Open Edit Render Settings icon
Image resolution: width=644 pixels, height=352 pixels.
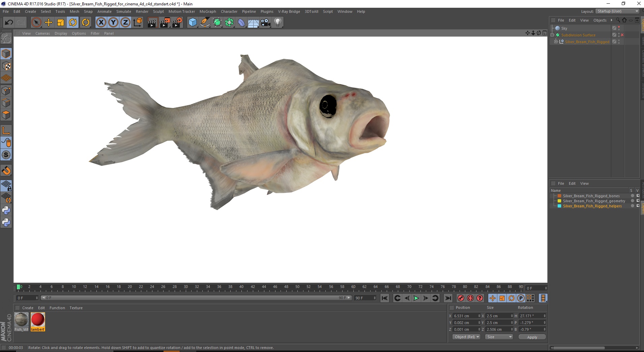177,23
